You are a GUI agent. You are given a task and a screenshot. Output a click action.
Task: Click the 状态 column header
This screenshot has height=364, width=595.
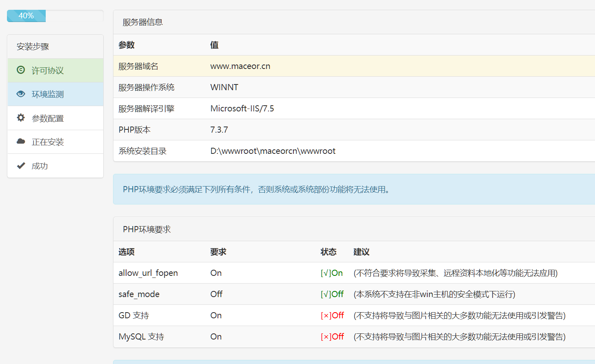pyautogui.click(x=329, y=252)
